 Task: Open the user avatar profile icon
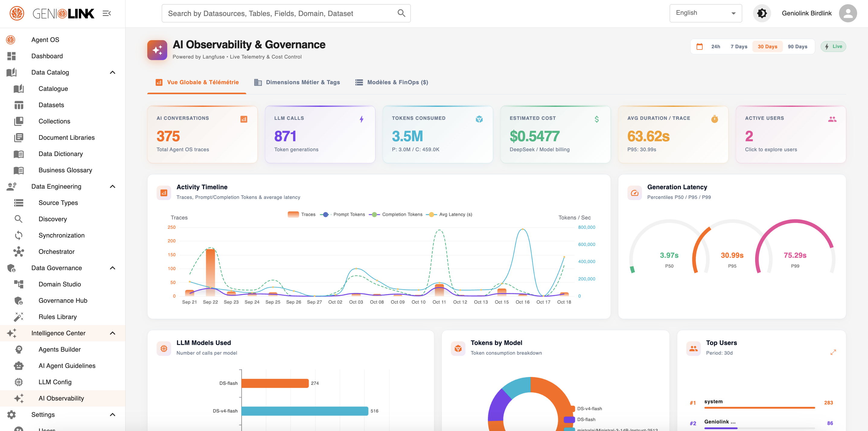[848, 13]
